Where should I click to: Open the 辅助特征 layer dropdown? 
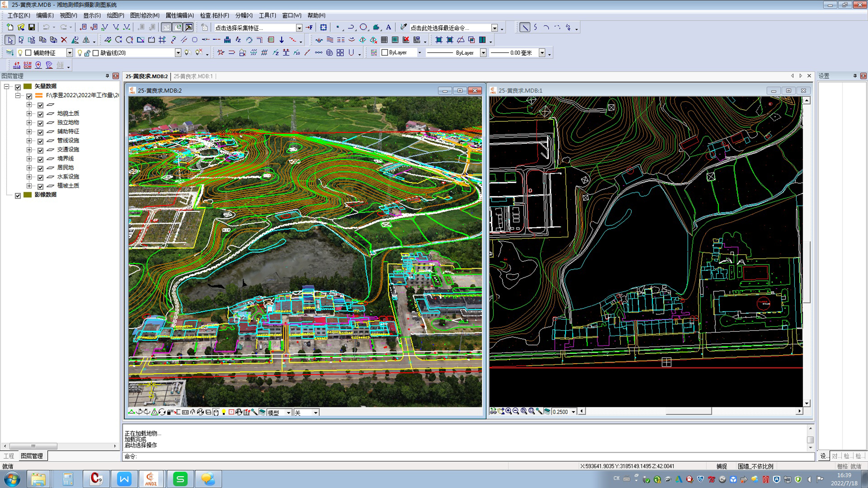pyautogui.click(x=69, y=53)
